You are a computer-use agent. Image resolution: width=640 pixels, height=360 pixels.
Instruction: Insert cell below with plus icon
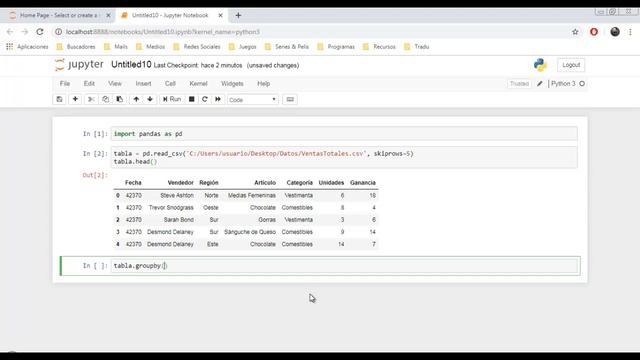coord(75,99)
